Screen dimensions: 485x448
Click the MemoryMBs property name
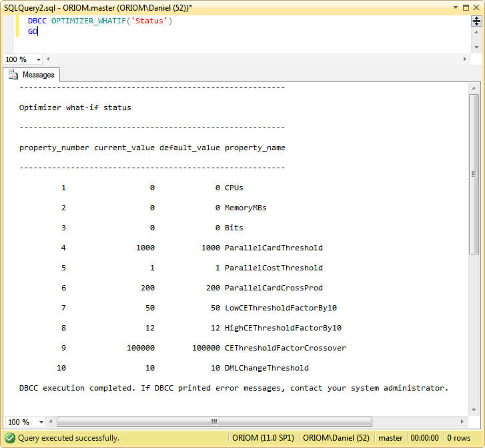pyautogui.click(x=246, y=208)
